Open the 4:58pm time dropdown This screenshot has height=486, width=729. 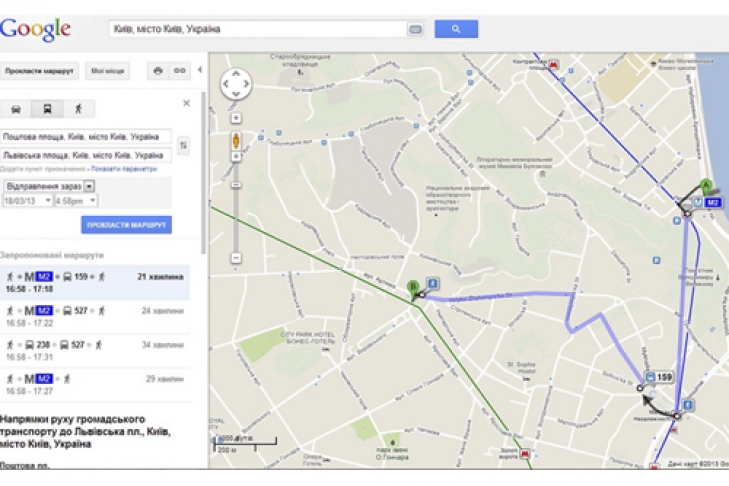(x=76, y=201)
